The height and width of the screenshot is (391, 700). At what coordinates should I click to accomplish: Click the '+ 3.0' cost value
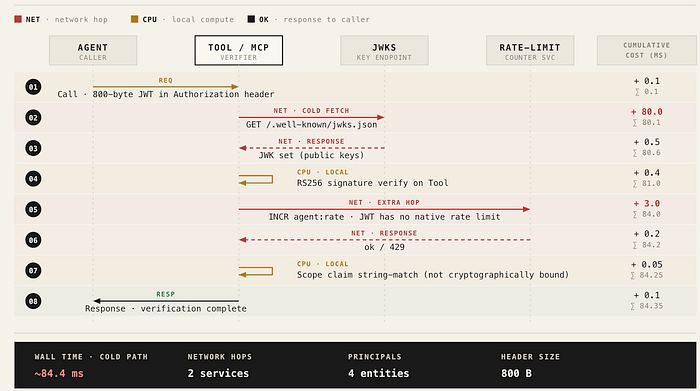[646, 204]
